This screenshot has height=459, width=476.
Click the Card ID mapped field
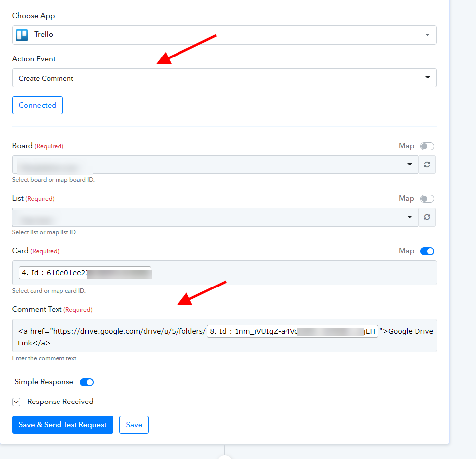coord(224,273)
